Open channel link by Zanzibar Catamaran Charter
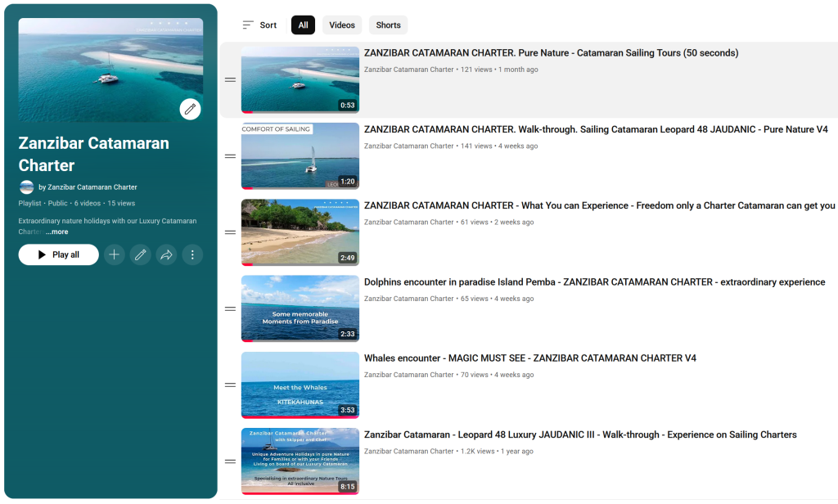The width and height of the screenshot is (838, 504). coord(88,187)
